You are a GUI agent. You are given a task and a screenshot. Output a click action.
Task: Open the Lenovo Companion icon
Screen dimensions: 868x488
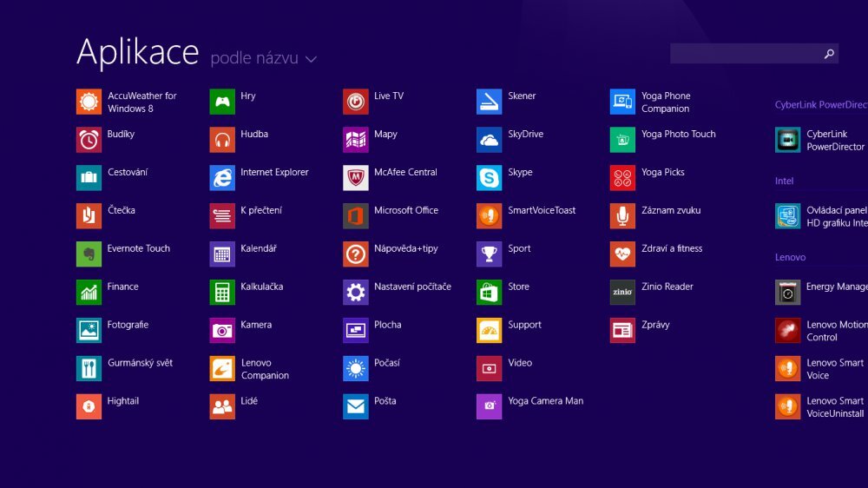click(222, 369)
